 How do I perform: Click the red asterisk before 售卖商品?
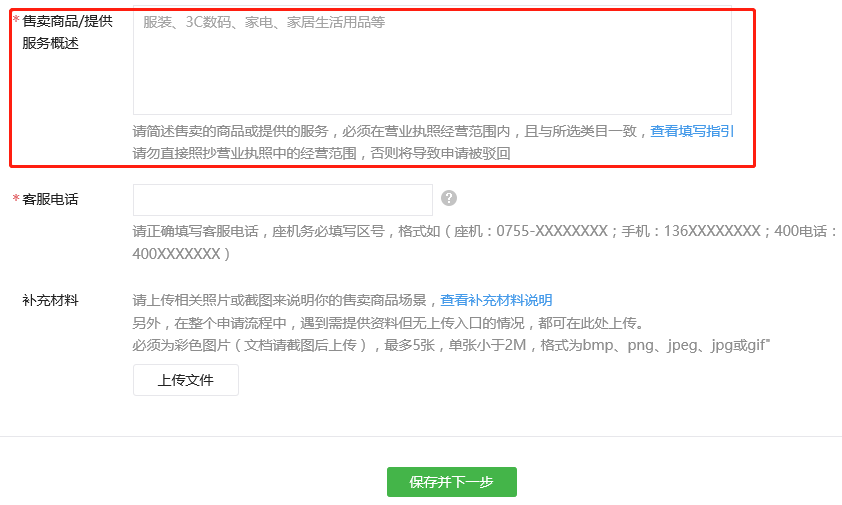16,20
